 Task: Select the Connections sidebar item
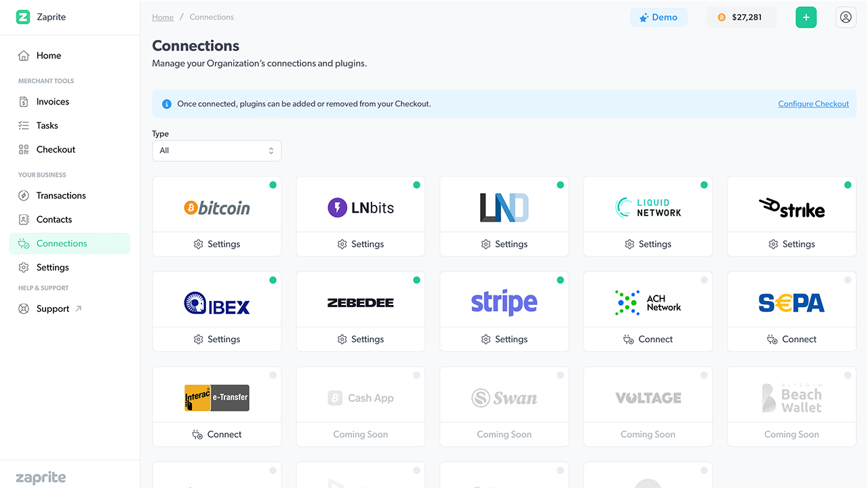coord(70,243)
